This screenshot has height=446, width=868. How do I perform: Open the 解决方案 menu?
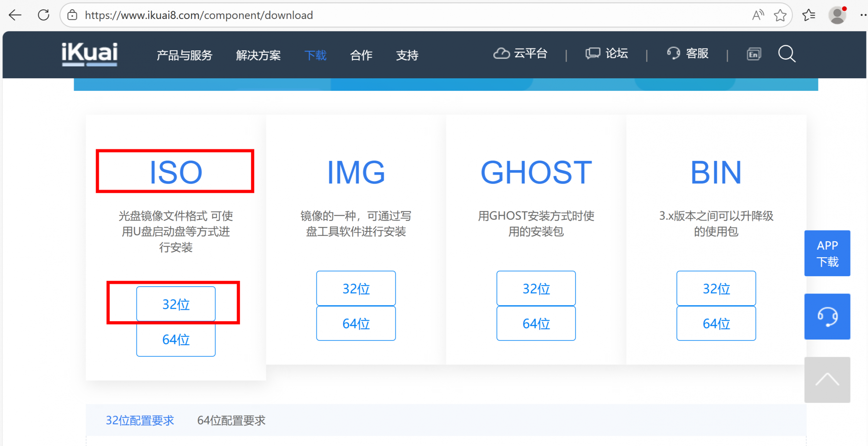(258, 55)
